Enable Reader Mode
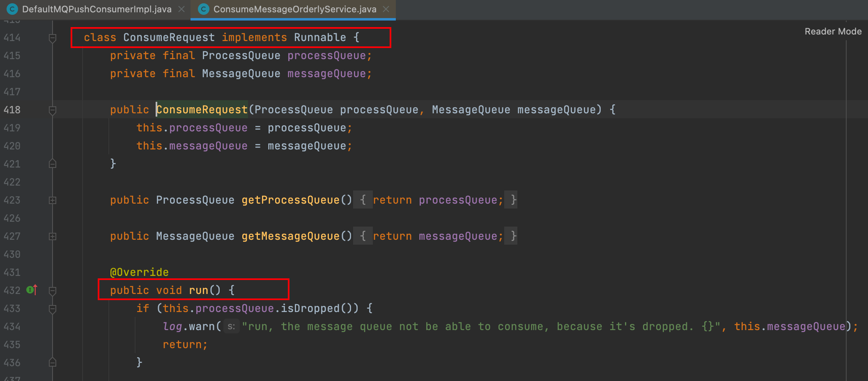The image size is (868, 381). point(833,31)
